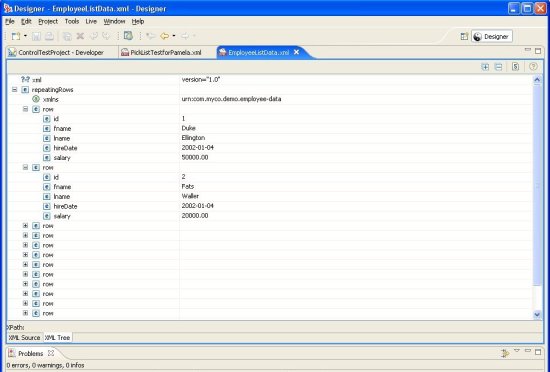Select the XML Tree tab
The height and width of the screenshot is (372, 550).
(58, 338)
